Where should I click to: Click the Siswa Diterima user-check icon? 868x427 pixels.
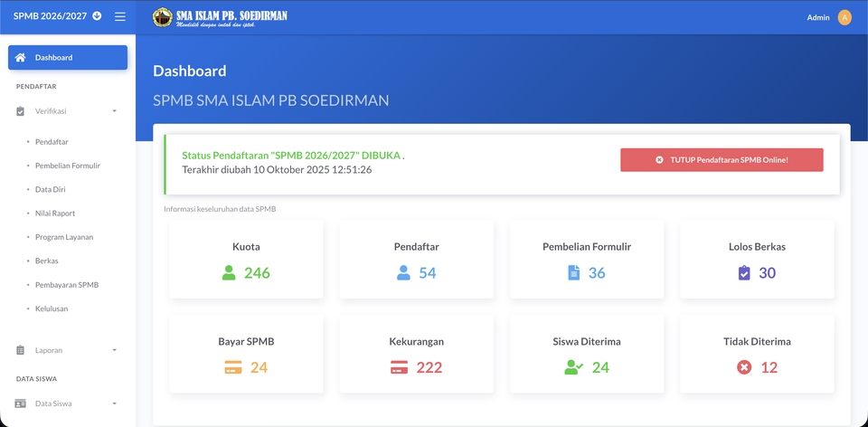tap(573, 367)
